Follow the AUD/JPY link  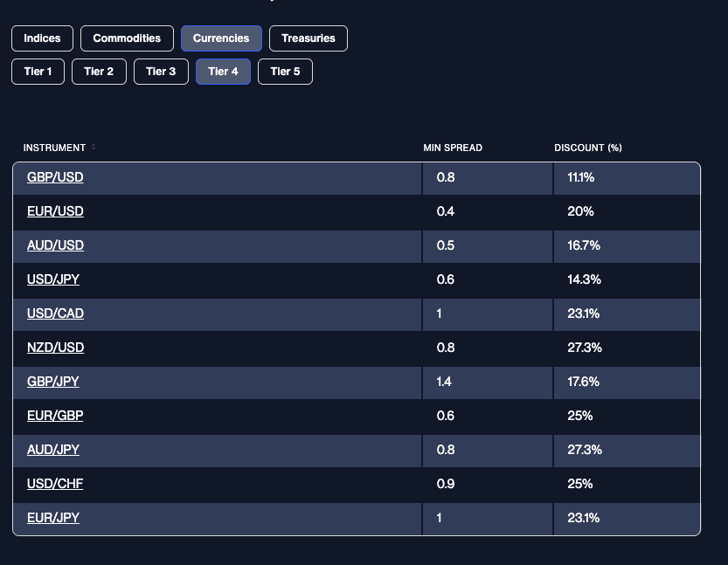tap(53, 450)
